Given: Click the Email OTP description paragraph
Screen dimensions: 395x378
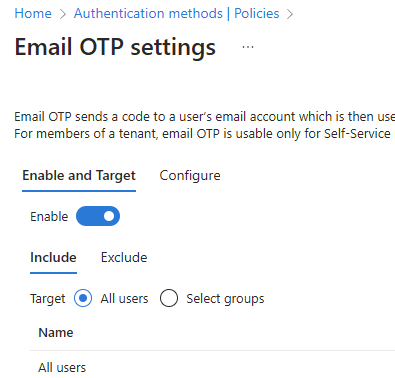Looking at the screenshot, I should pyautogui.click(x=205, y=125).
